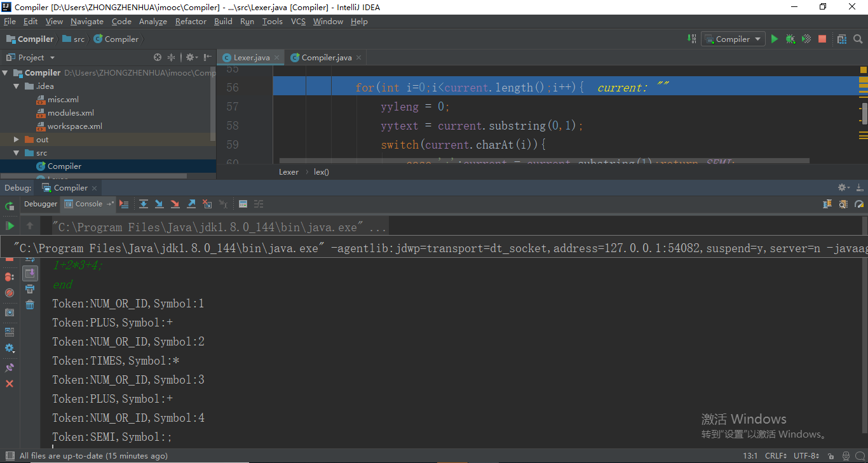Open the Navigate menu
The width and height of the screenshot is (868, 463).
click(87, 21)
